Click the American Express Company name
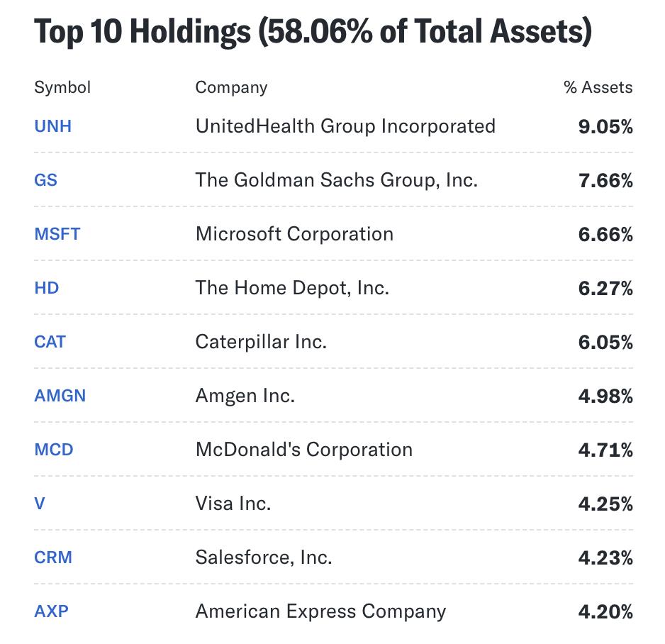Screen dimensions: 665x644 click(x=320, y=611)
